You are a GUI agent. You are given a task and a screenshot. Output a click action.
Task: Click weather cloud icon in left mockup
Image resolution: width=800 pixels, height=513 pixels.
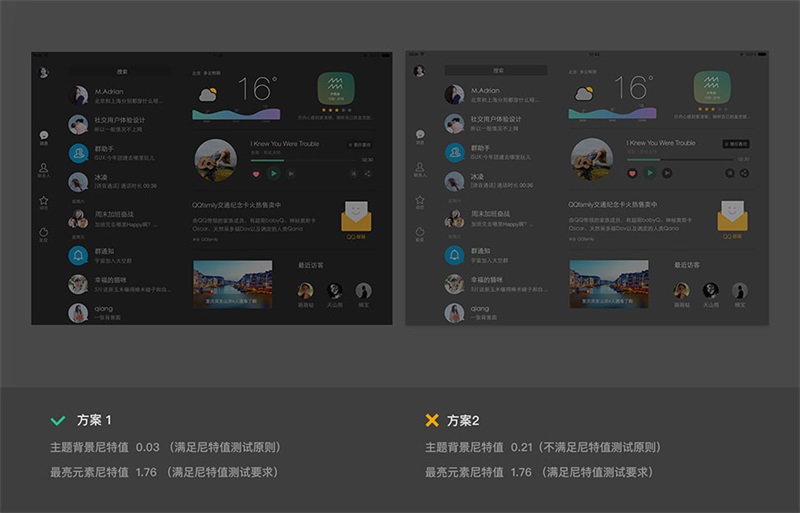pyautogui.click(x=209, y=95)
